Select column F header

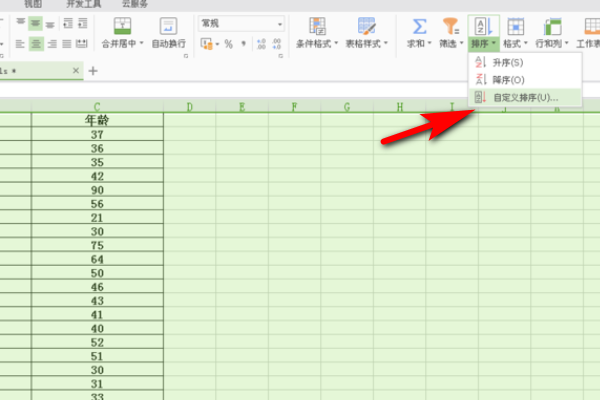pyautogui.click(x=294, y=107)
